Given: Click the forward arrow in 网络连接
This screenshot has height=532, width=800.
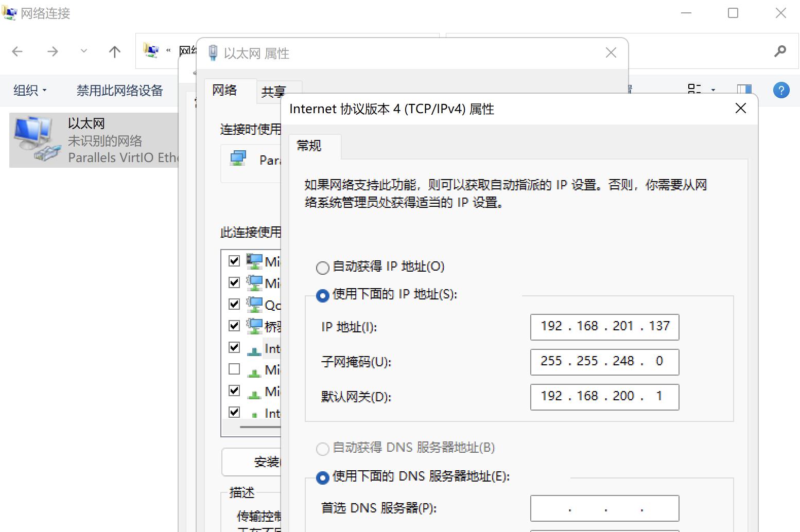Looking at the screenshot, I should 53,51.
